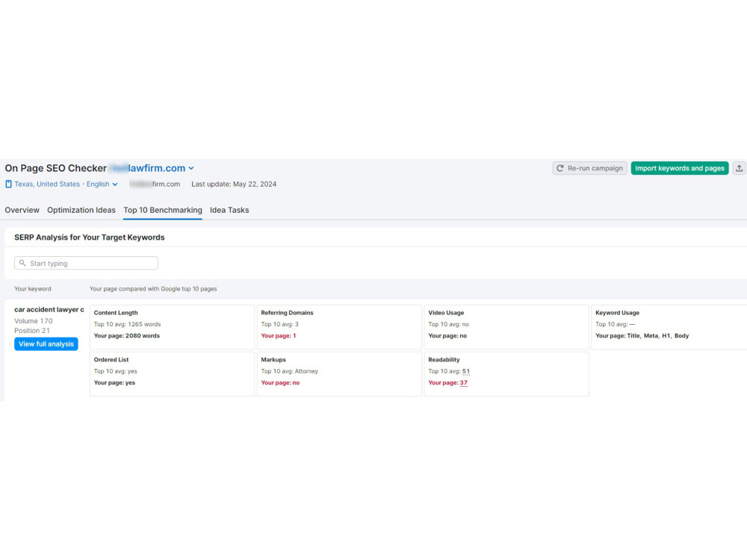The width and height of the screenshot is (747, 560).
Task: Click the Video Usage card title
Action: [x=446, y=313]
